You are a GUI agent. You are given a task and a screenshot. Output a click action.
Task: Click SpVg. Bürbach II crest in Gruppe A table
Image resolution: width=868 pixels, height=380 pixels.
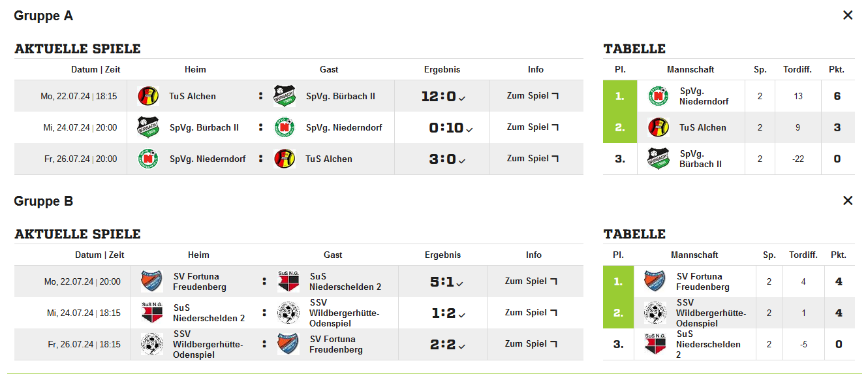click(x=659, y=159)
